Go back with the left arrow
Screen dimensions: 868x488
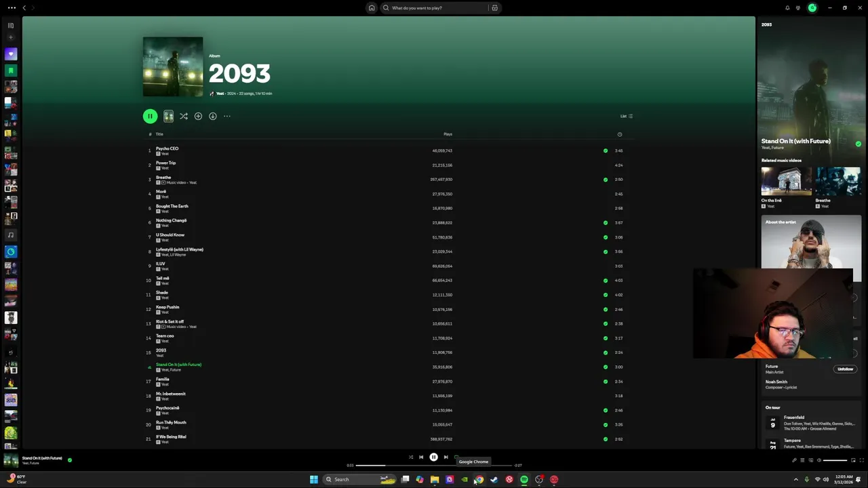coord(24,7)
